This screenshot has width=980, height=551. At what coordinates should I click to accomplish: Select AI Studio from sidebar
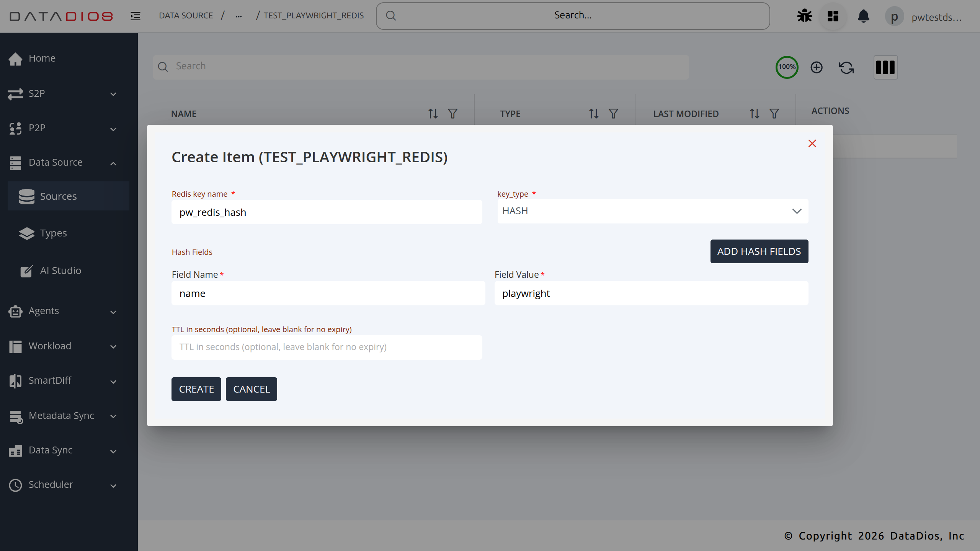tap(60, 271)
